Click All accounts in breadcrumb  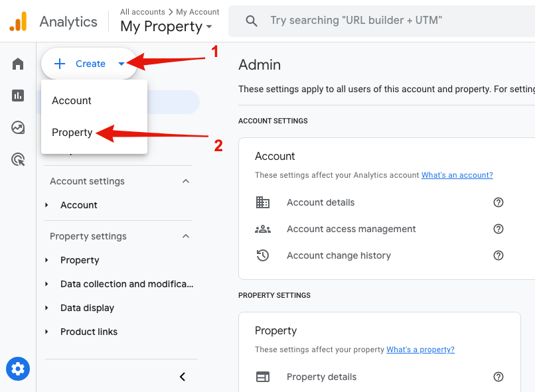point(142,12)
